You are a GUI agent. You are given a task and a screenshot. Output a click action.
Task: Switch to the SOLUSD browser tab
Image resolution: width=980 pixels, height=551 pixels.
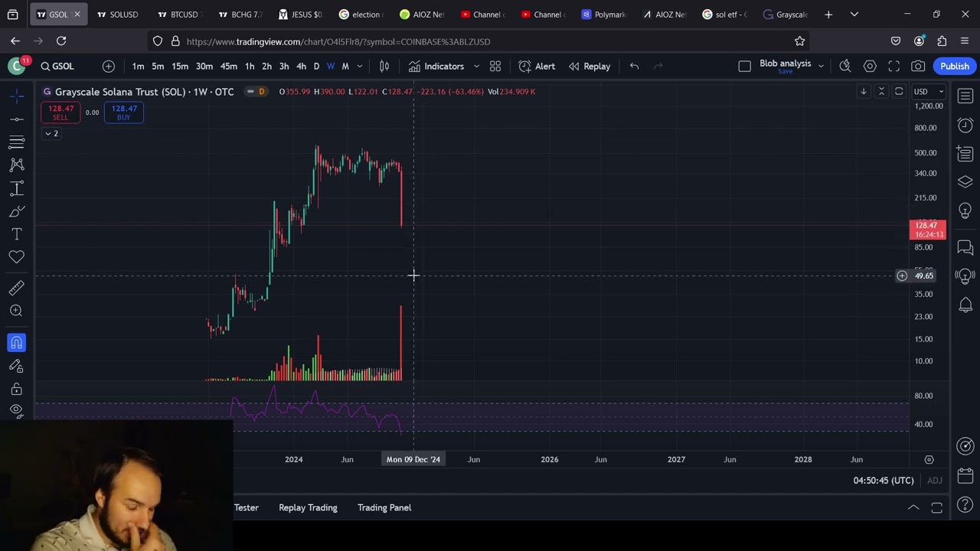click(118, 15)
